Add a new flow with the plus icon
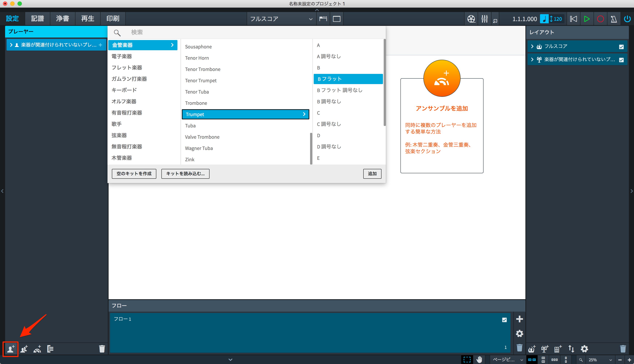This screenshot has height=364, width=634. tap(519, 319)
